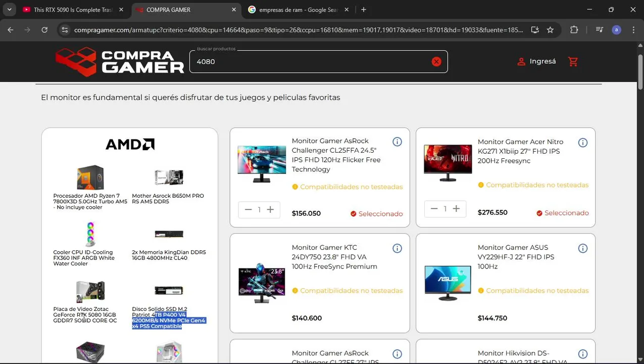Click install app icon in address bar
Screen dimensions: 644x364
535,30
